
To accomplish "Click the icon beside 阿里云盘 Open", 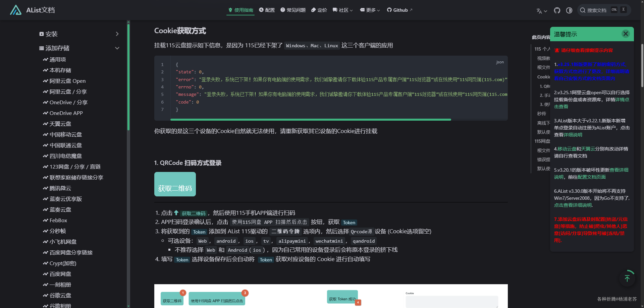I will [x=46, y=81].
